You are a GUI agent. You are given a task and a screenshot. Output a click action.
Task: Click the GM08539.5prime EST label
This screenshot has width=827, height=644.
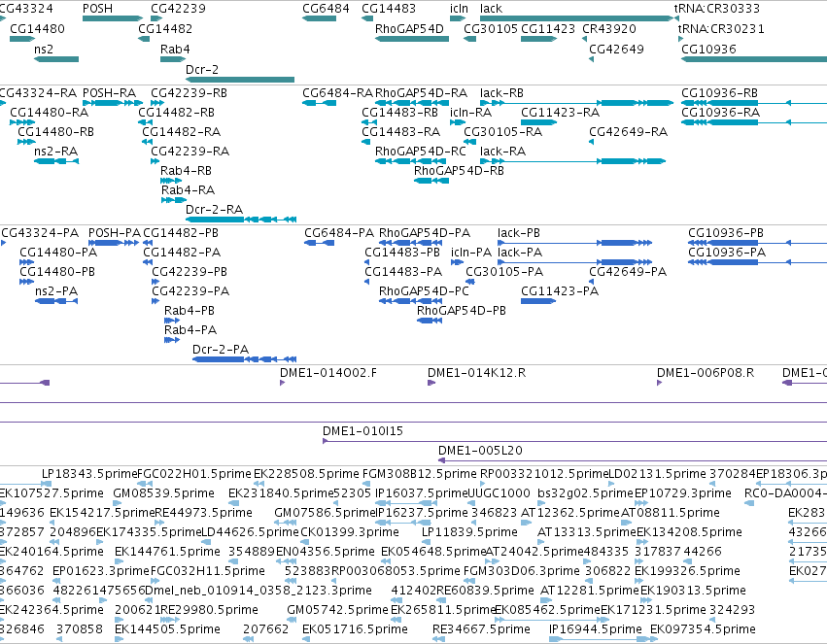(164, 493)
